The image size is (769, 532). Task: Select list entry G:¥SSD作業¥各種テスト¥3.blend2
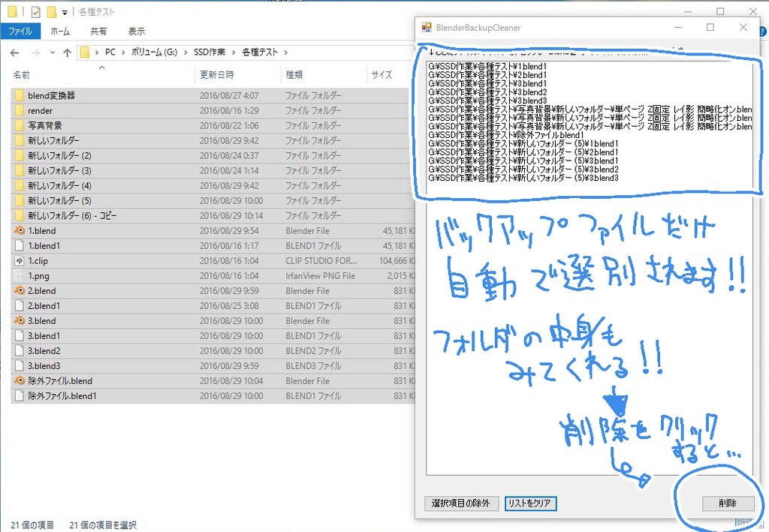click(x=487, y=92)
